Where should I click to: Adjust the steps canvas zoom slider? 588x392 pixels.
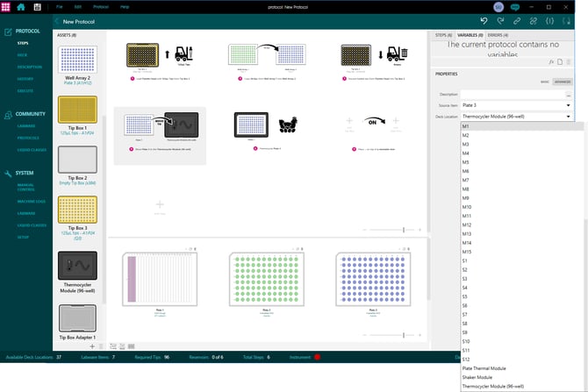click(x=404, y=230)
